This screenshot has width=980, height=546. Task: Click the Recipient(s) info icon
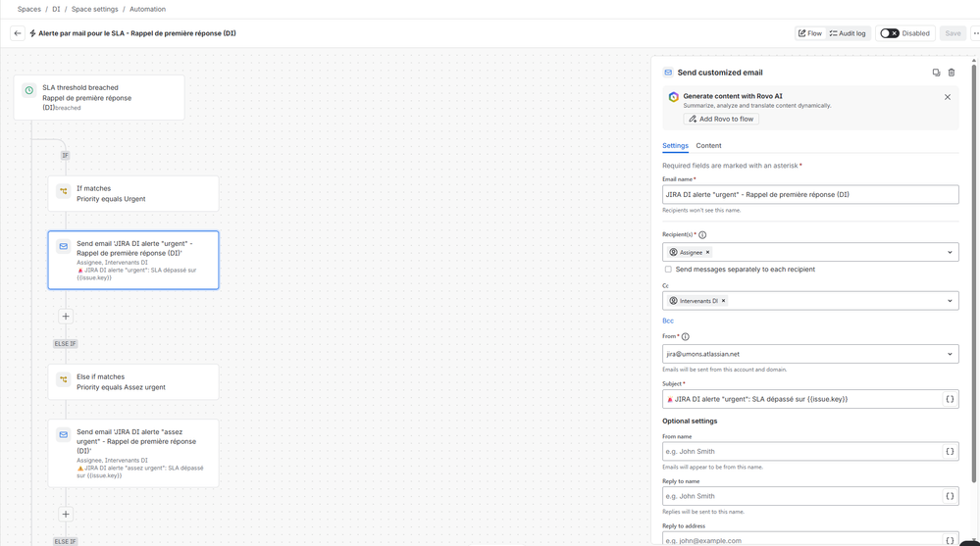(702, 235)
